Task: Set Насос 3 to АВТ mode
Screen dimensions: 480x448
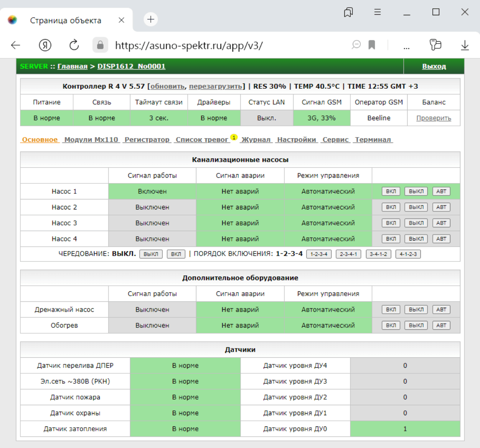Action: click(441, 223)
